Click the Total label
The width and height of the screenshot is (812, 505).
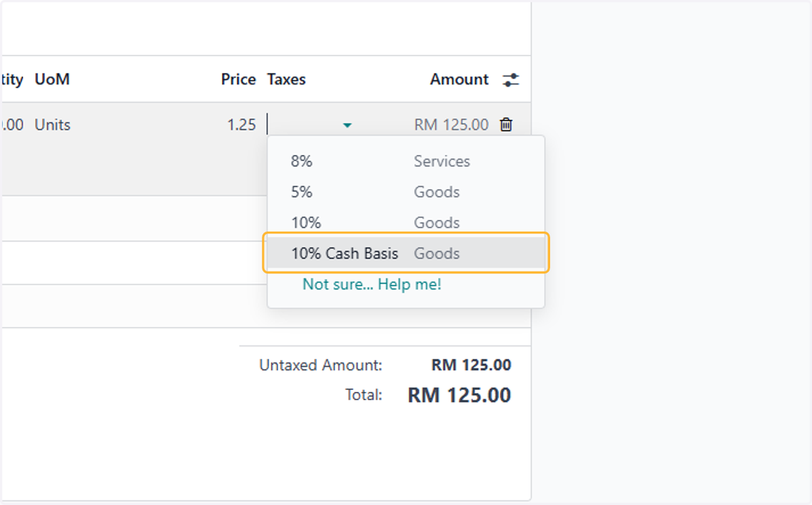tap(364, 395)
